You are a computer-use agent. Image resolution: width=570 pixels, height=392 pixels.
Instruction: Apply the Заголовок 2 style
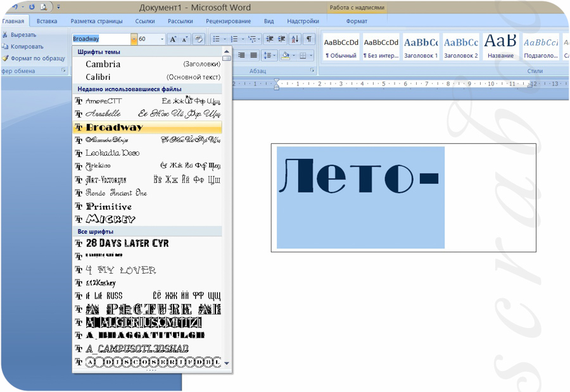(x=461, y=47)
